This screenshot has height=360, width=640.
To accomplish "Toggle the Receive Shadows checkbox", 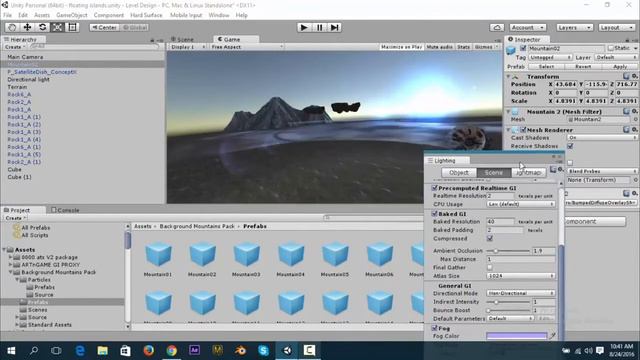I will coord(570,146).
